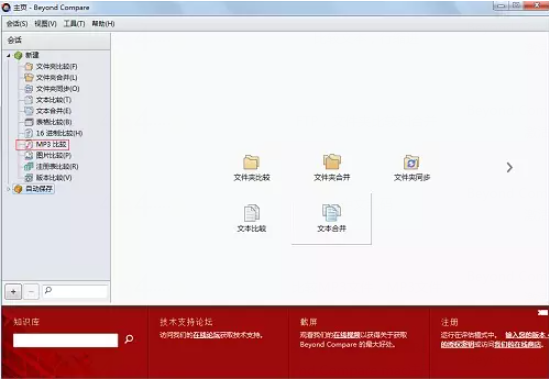Open the 会话(S) menu
This screenshot has height=380, width=549.
(x=17, y=24)
